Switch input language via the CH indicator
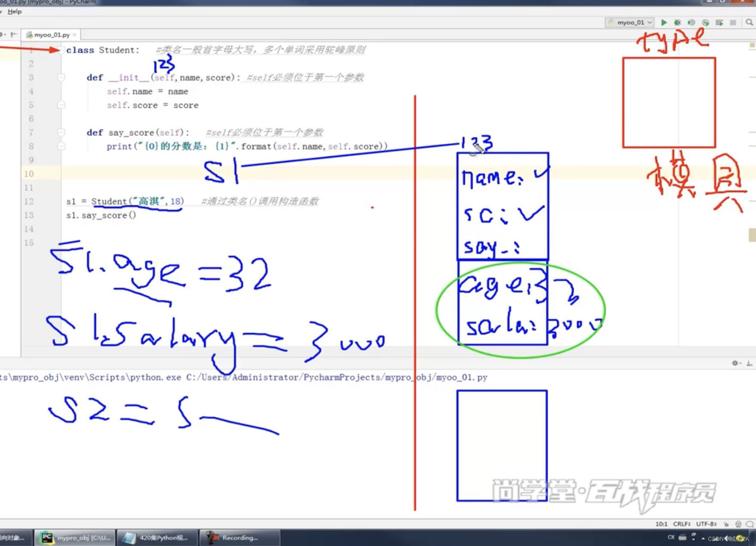Viewport: 756px width, 546px height. click(x=671, y=538)
